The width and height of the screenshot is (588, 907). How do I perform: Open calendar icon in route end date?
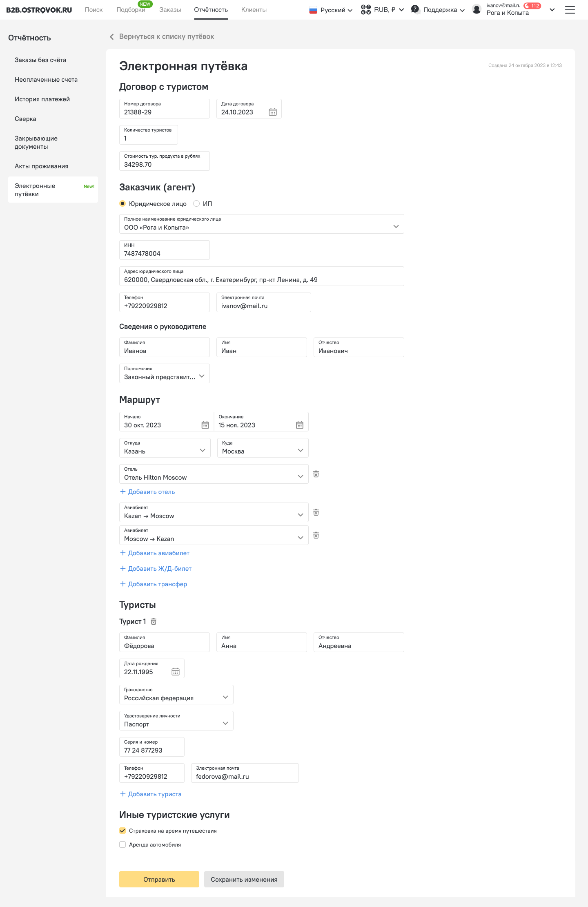[x=300, y=425]
